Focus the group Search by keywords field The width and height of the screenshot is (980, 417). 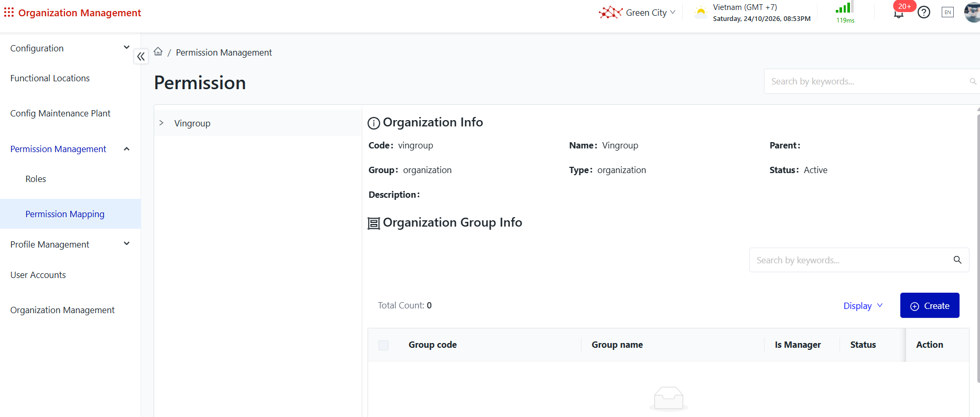pyautogui.click(x=859, y=260)
